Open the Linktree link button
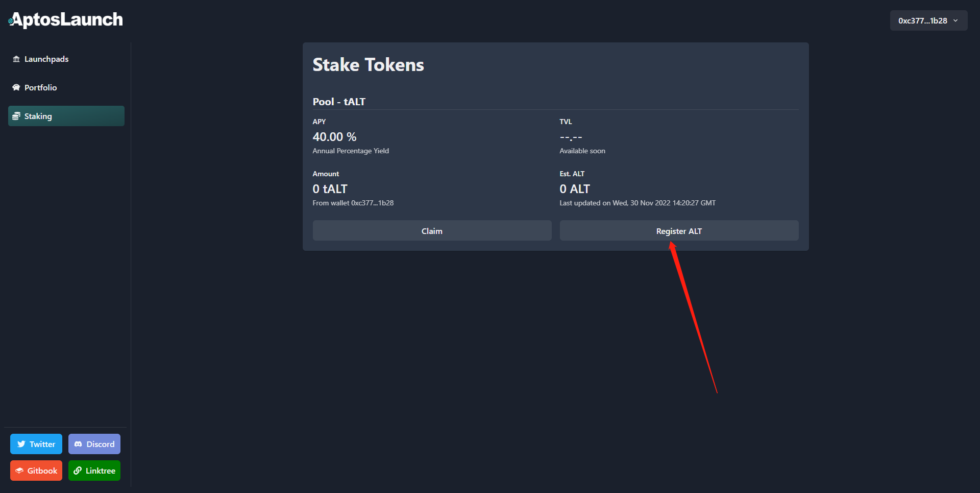Image resolution: width=980 pixels, height=493 pixels. point(94,471)
